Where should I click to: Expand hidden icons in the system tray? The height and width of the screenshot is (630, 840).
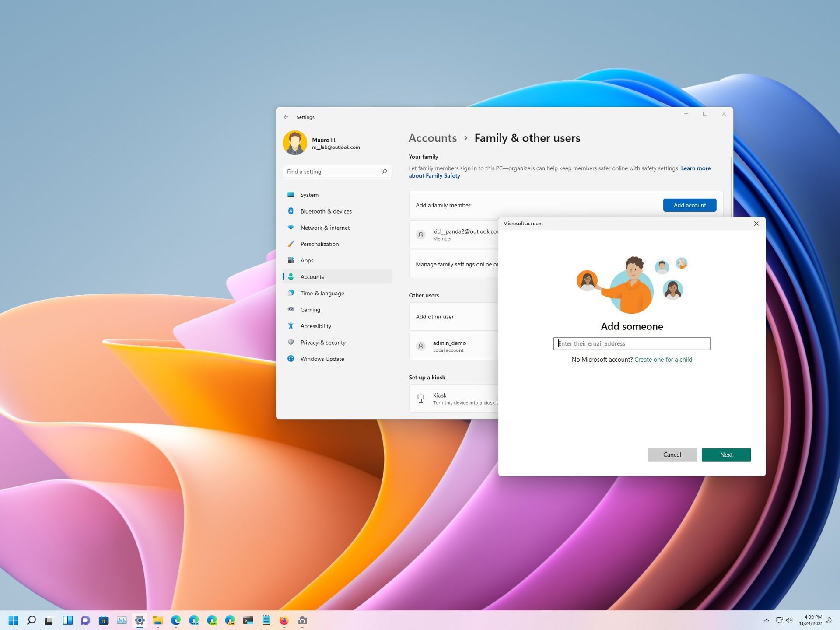[x=766, y=620]
